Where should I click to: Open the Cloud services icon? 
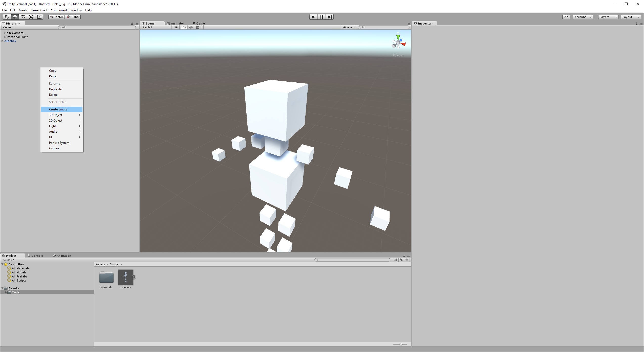[x=566, y=17]
